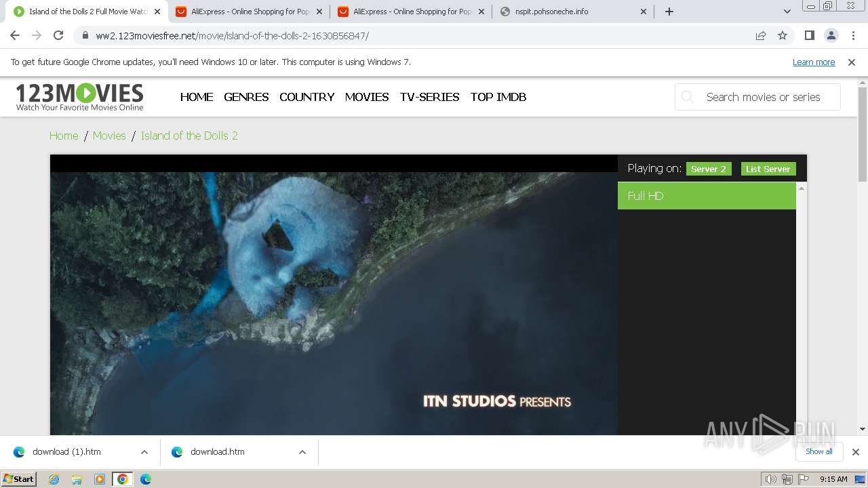Expand options for download (1).htm
The image size is (868, 488).
(x=144, y=452)
